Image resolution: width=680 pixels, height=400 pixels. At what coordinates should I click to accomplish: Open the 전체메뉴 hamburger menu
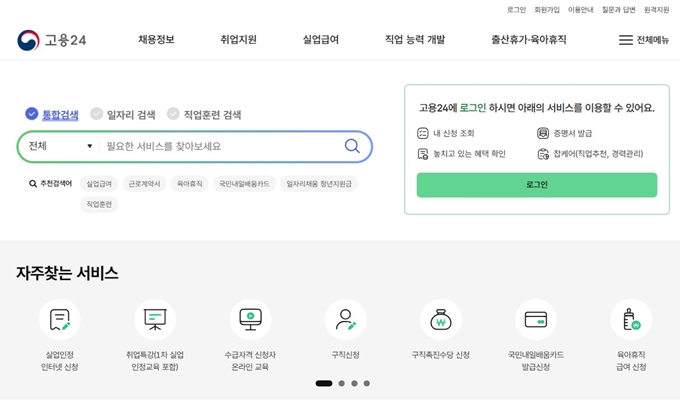click(644, 40)
